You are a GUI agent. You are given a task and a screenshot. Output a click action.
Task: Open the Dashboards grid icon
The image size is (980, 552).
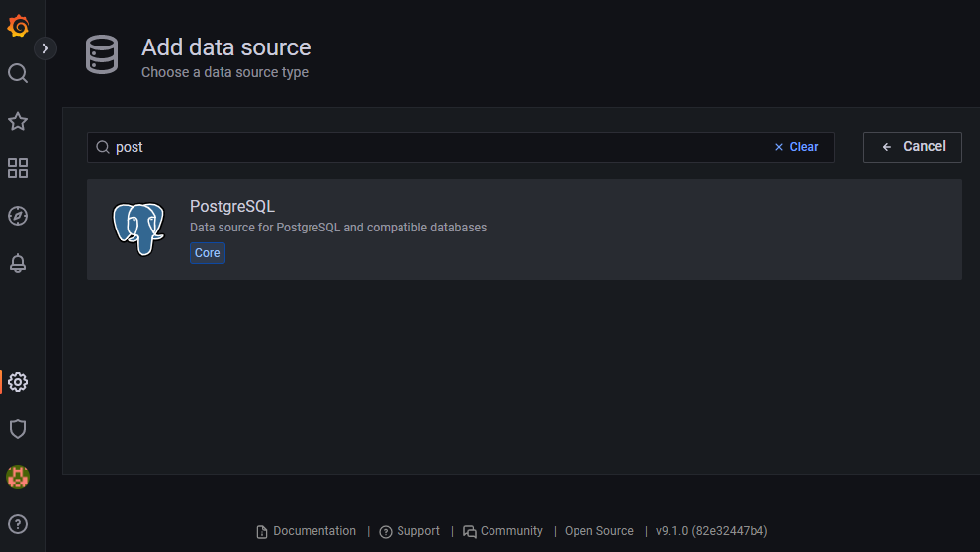click(x=18, y=168)
